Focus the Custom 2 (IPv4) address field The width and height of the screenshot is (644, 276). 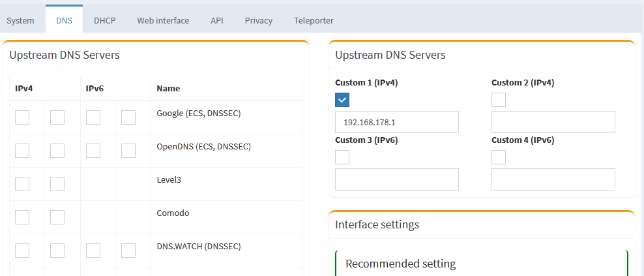pyautogui.click(x=553, y=122)
